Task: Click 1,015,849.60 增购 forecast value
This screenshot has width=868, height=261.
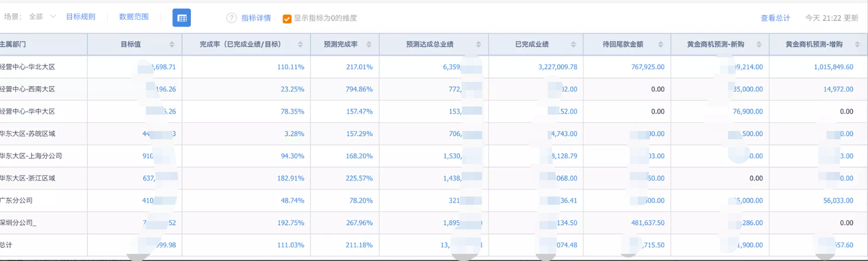Action: tap(834, 67)
